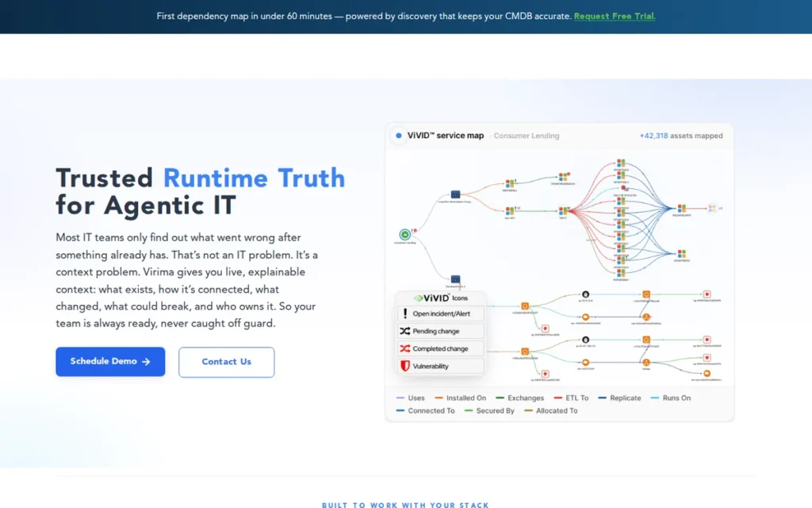Click the 'Connected To' legend label
This screenshot has height=508, width=812.
(x=431, y=410)
